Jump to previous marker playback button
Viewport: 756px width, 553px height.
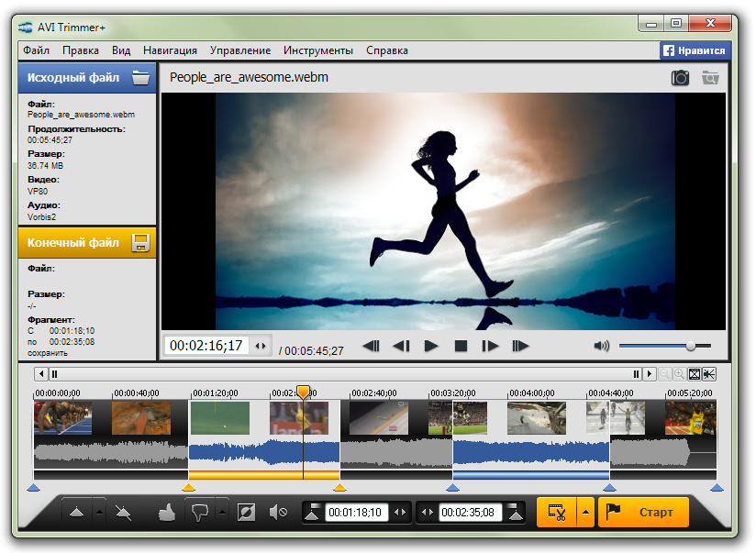point(371,346)
